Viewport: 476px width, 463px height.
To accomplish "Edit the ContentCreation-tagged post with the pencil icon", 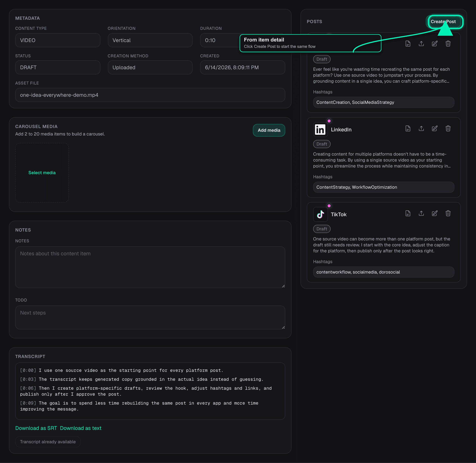I will point(435,44).
